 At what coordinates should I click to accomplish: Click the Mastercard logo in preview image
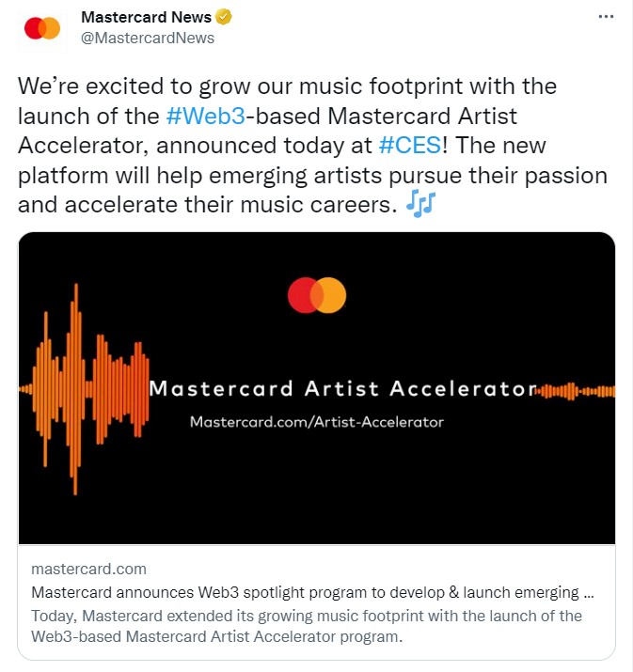pyautogui.click(x=317, y=295)
